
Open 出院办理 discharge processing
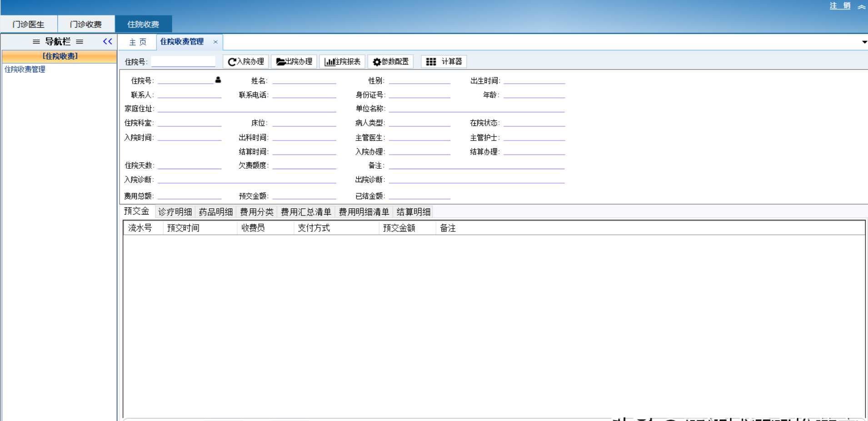click(294, 61)
